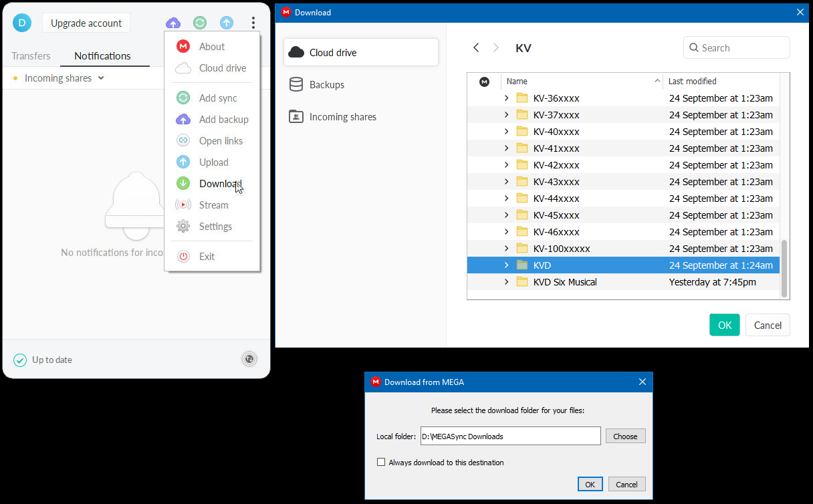Click the green Download arrow icon in menu
Image resolution: width=813 pixels, height=504 pixels.
(183, 184)
